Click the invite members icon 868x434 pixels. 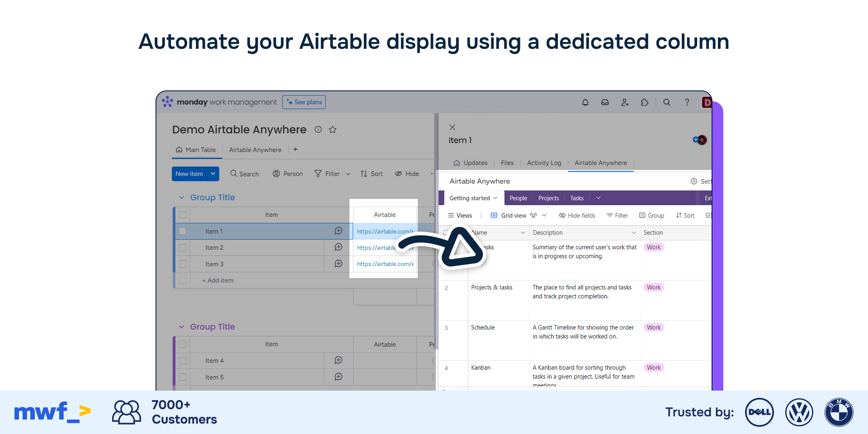tap(625, 102)
